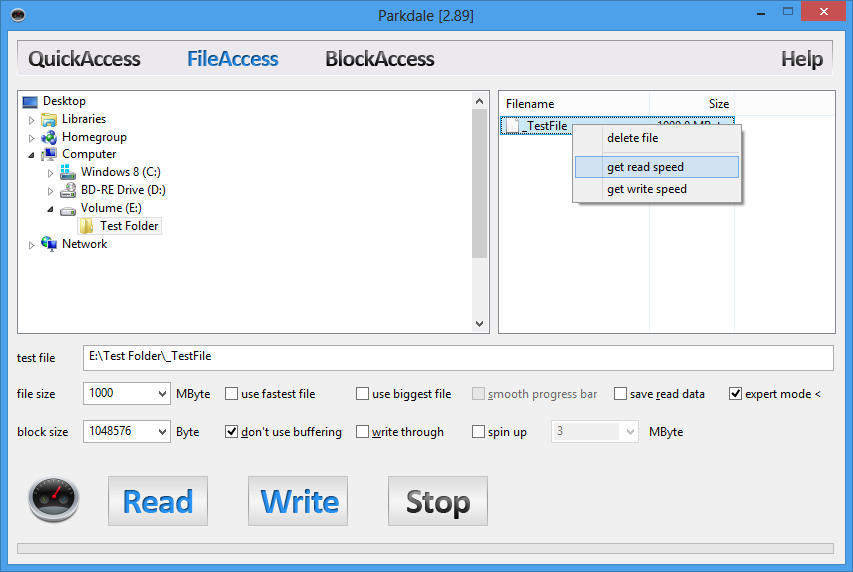Expand the Windows 8 (C:) node
Viewport: 853px width, 572px height.
(x=51, y=173)
